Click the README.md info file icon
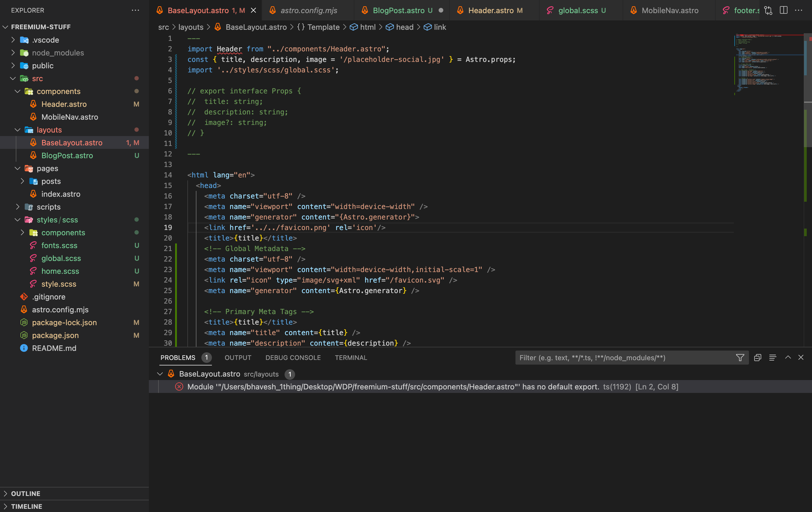812x512 pixels. pyautogui.click(x=24, y=348)
